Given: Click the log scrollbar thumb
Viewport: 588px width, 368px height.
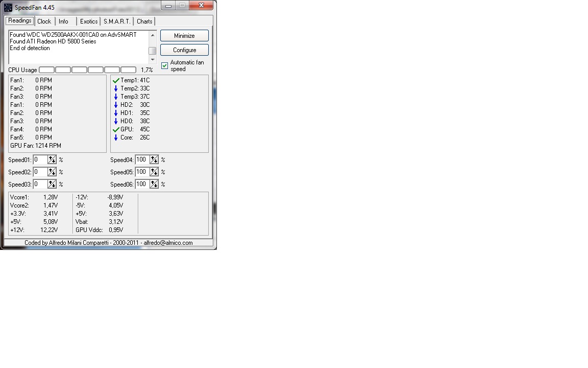Looking at the screenshot, I should point(152,51).
